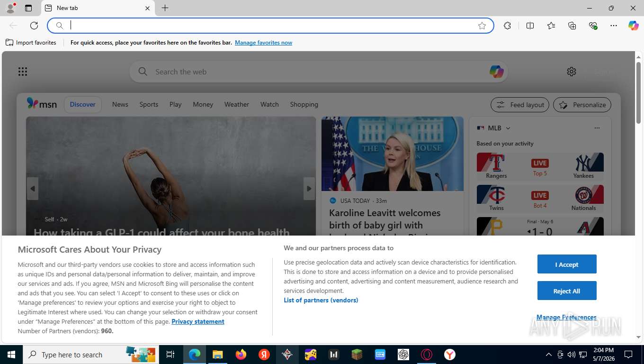Screen dimensions: 644x364
Task: Select the Shopping tab
Action: [304, 104]
